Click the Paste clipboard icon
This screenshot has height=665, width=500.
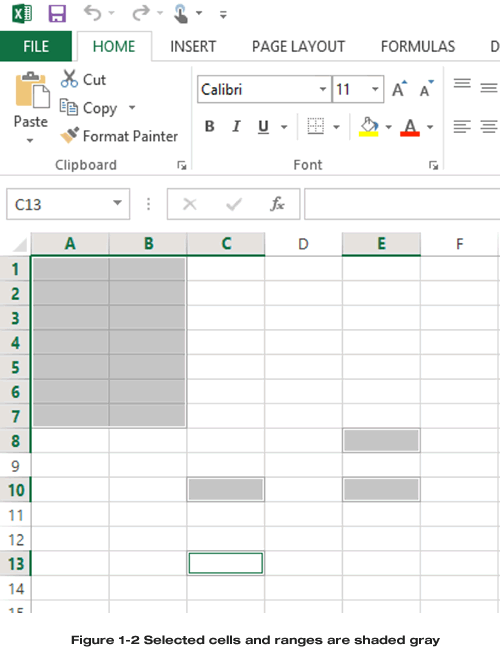point(32,90)
